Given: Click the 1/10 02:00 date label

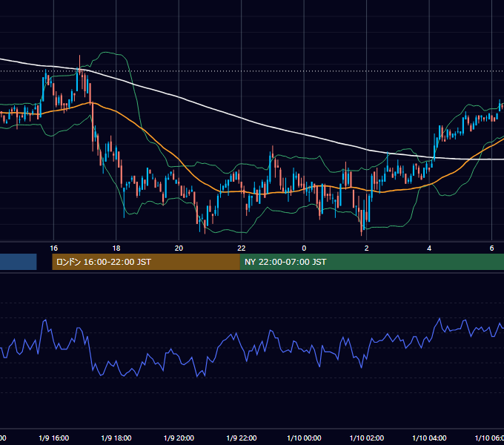Looking at the screenshot, I should pos(366,438).
